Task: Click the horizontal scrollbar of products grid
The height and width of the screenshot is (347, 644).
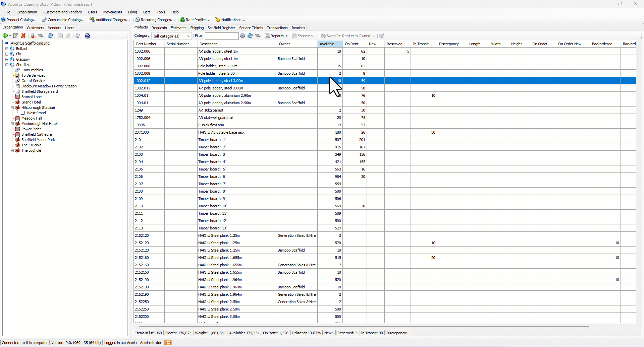Action: pyautogui.click(x=364, y=326)
